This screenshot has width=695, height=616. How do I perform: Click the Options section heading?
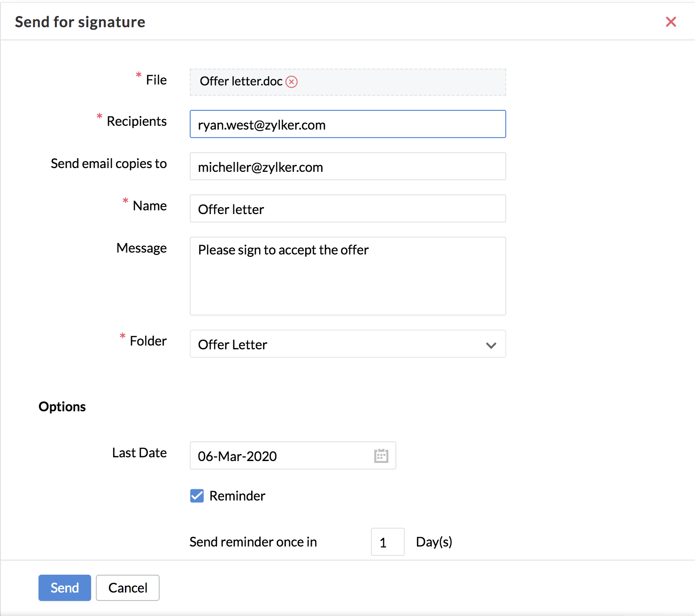62,407
